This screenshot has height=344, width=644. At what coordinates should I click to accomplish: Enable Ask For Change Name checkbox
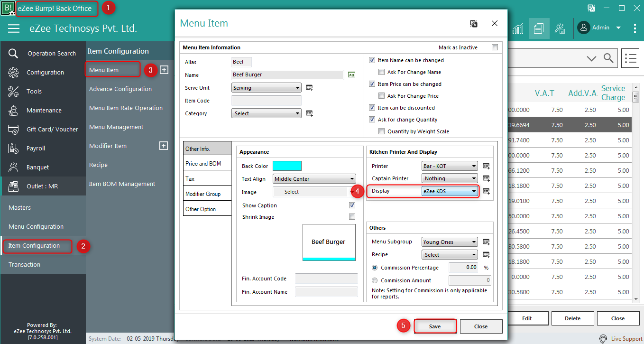tap(382, 72)
